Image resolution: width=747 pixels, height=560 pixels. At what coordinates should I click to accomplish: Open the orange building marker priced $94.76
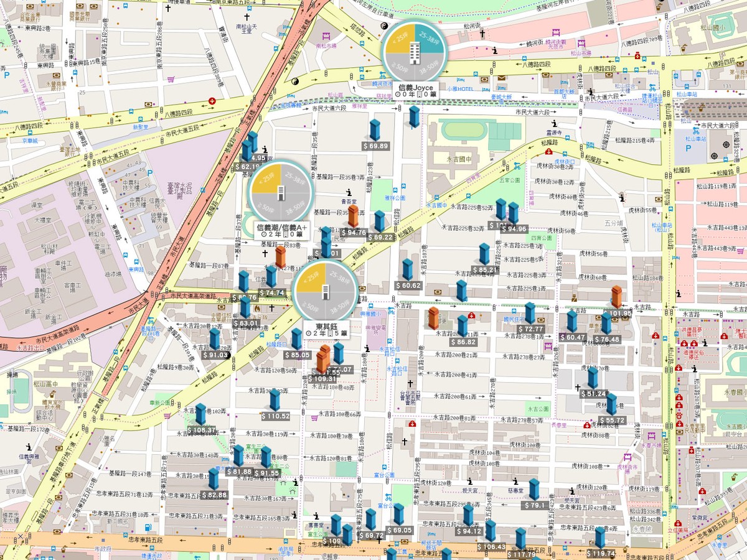tap(353, 217)
